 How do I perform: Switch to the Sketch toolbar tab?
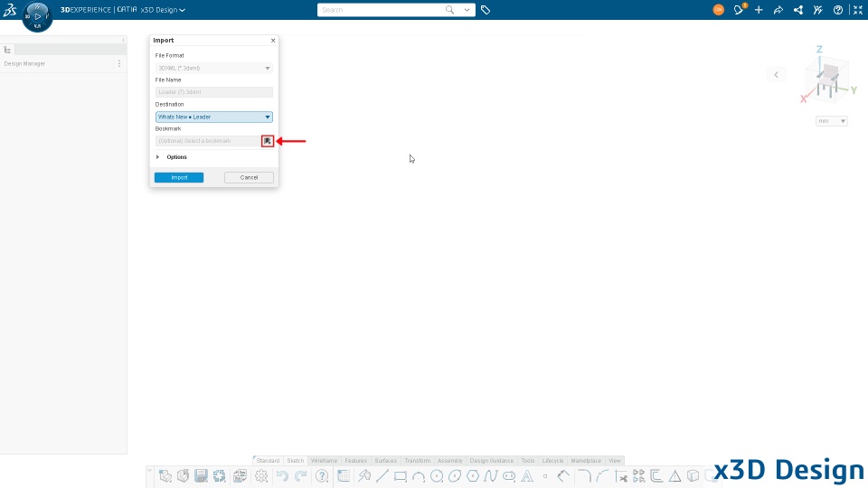(x=295, y=460)
